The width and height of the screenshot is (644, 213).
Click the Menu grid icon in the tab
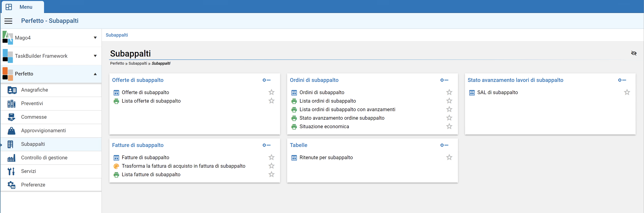pos(9,7)
